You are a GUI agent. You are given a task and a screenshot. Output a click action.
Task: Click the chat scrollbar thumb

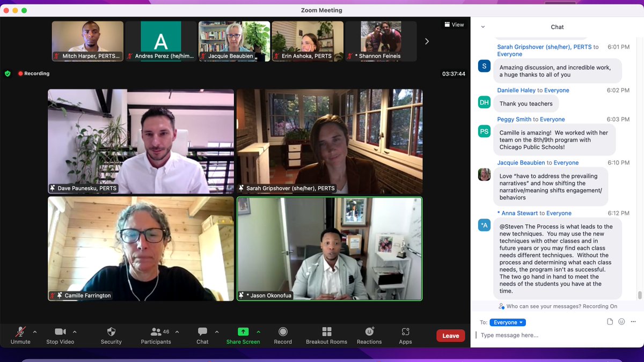click(x=640, y=295)
